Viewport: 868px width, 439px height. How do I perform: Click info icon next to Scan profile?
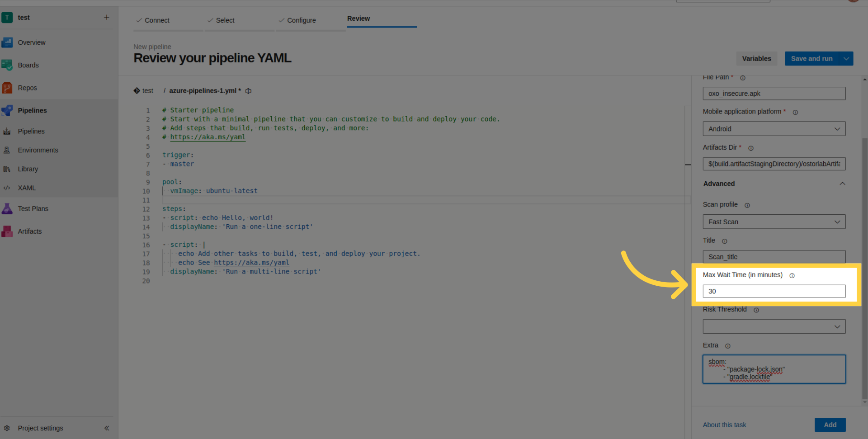747,205
